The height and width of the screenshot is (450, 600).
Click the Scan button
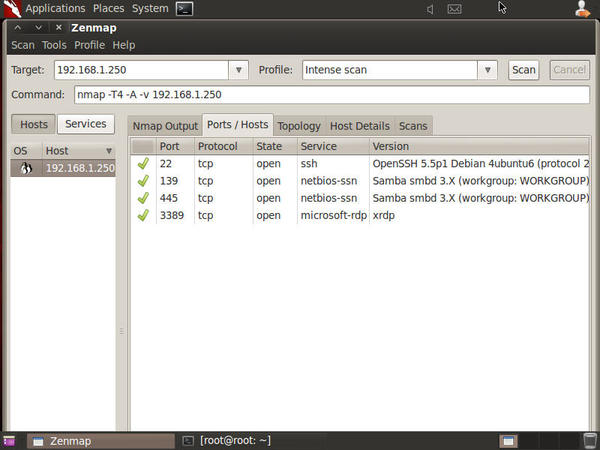(523, 70)
